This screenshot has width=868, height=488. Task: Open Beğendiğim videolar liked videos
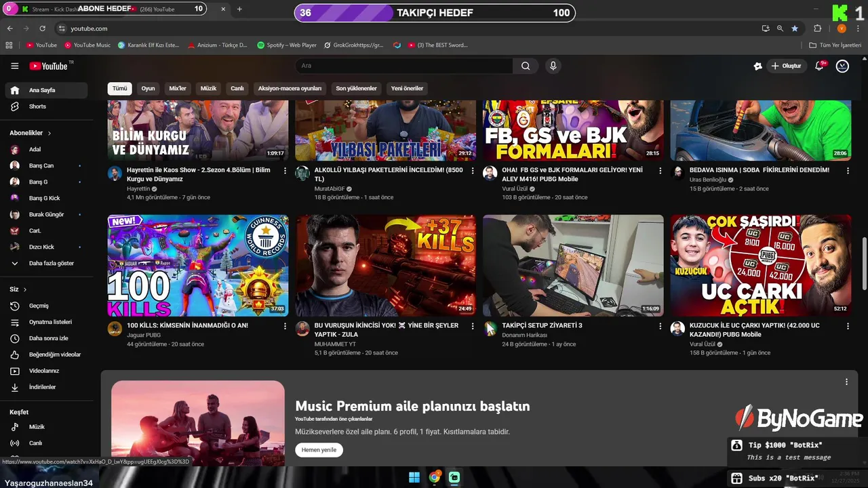point(46,354)
